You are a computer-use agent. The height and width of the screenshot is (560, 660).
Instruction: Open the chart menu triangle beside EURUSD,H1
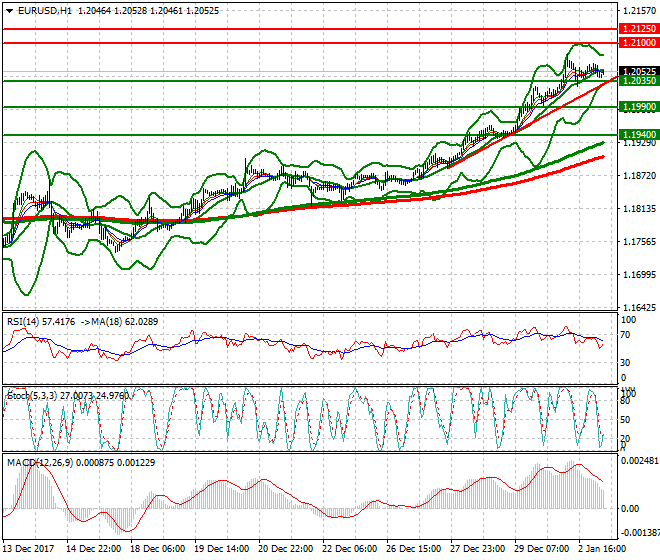point(9,11)
